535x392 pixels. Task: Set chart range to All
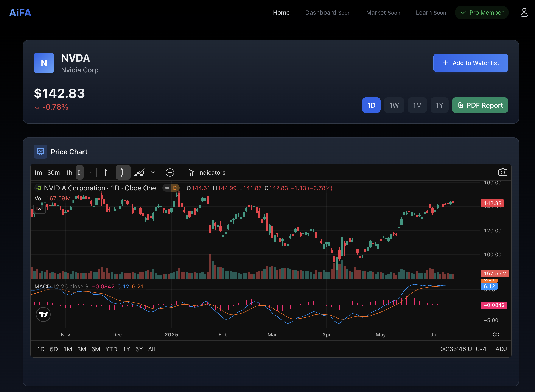click(x=151, y=349)
